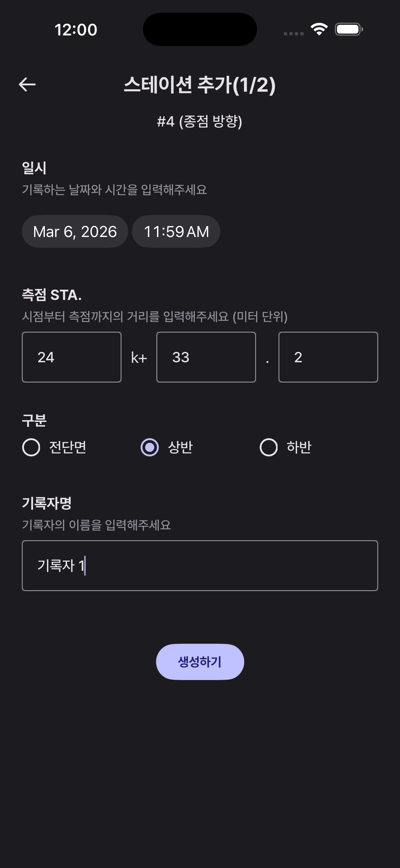This screenshot has height=868, width=400.
Task: Tap the cellular signal dots
Action: (293, 33)
